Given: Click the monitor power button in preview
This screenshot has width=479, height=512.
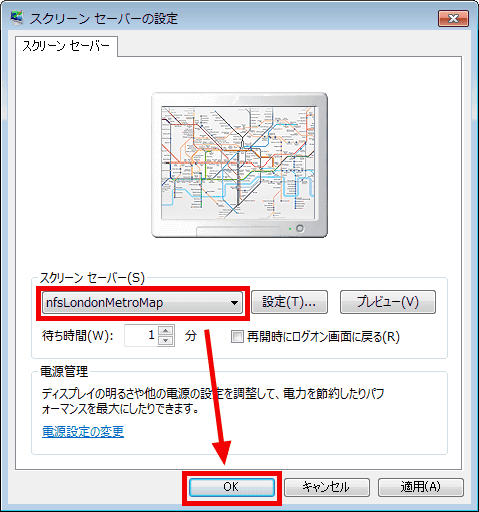Looking at the screenshot, I should coord(300,228).
